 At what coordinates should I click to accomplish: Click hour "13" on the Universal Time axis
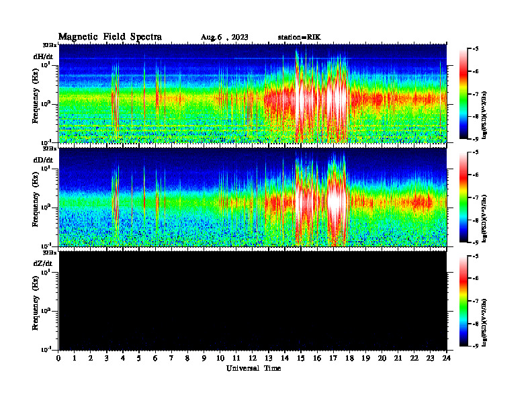269,359
